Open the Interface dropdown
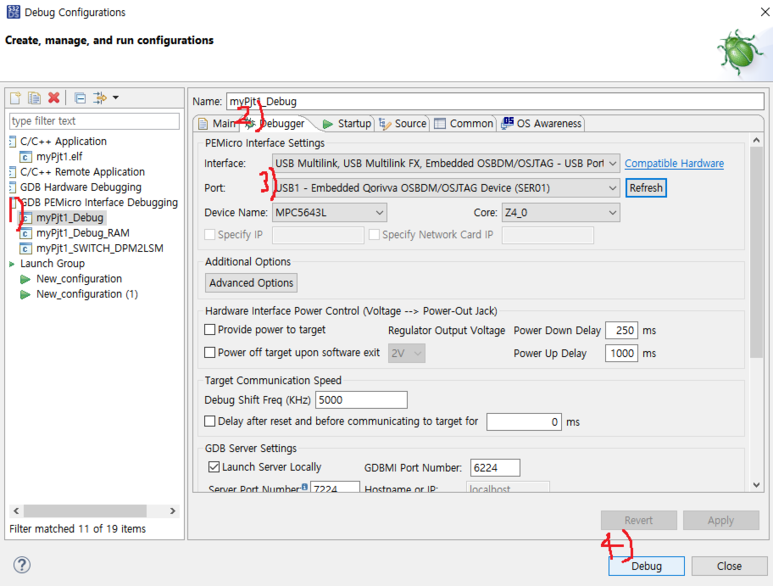773x586 pixels. pyautogui.click(x=446, y=163)
